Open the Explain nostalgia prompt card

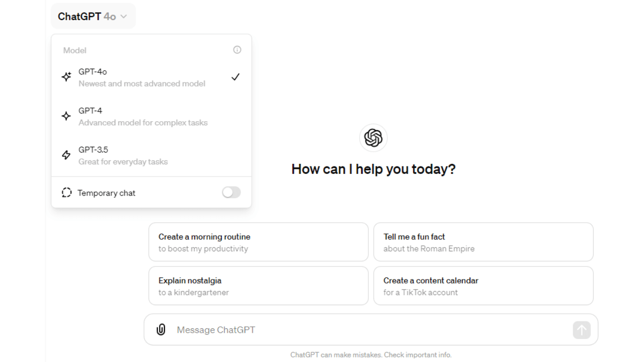(259, 286)
